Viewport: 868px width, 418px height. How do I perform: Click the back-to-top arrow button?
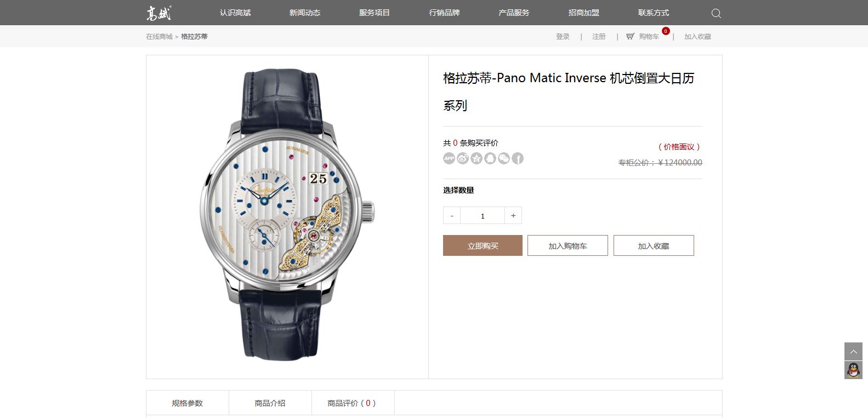click(x=853, y=351)
